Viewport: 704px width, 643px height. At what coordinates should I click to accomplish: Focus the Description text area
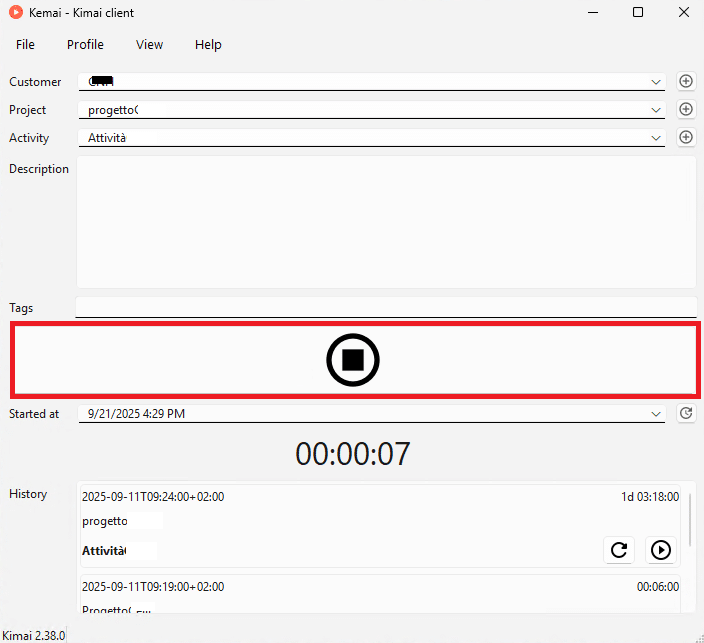385,222
